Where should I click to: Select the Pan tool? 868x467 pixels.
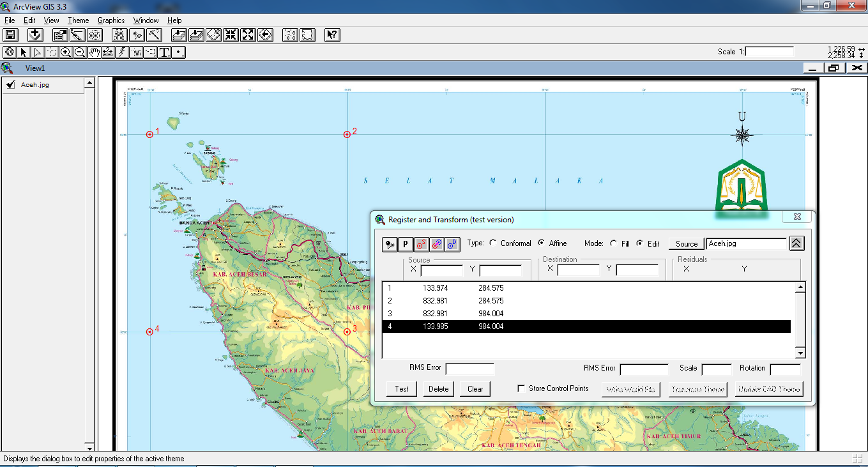(93, 52)
